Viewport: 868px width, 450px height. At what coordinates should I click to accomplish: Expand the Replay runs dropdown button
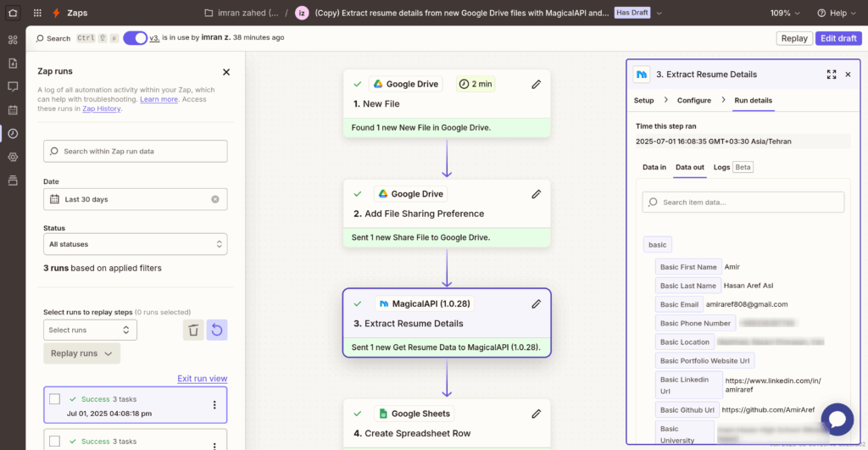(x=82, y=353)
